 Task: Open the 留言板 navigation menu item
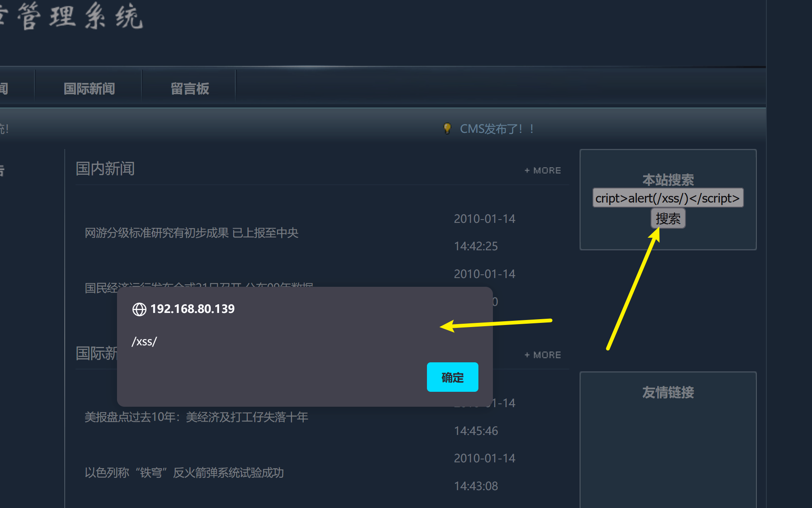coord(190,88)
